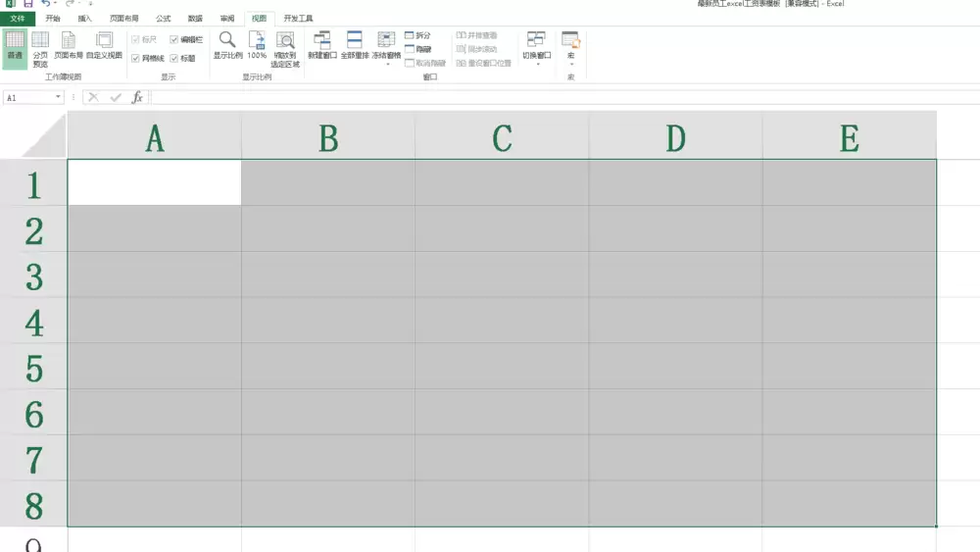Undo the last action
The width and height of the screenshot is (980, 552).
pos(46,3)
